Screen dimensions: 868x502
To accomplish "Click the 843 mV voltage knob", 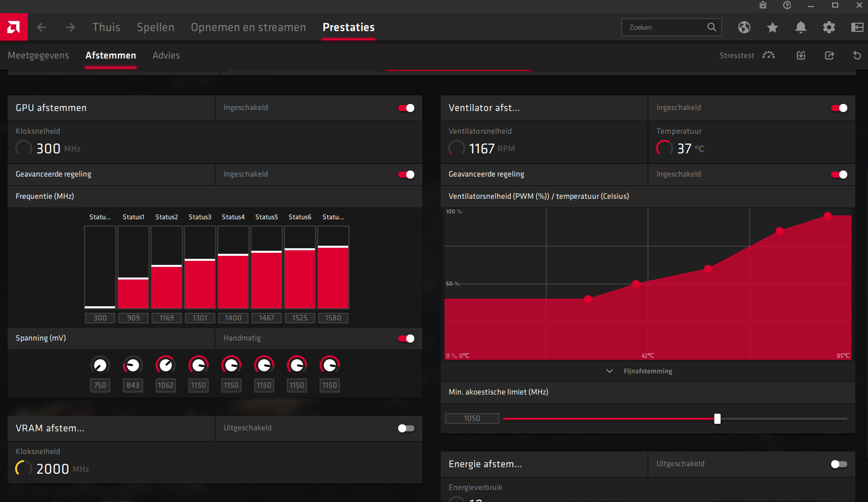I will 133,365.
